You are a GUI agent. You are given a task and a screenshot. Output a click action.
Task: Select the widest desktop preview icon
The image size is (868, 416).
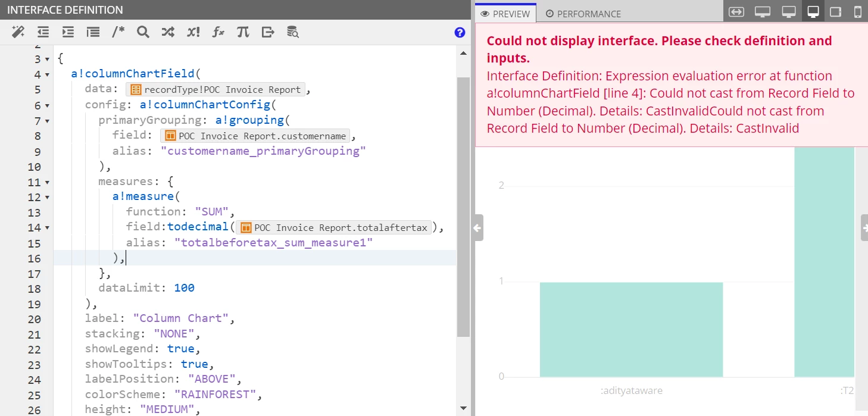[763, 12]
